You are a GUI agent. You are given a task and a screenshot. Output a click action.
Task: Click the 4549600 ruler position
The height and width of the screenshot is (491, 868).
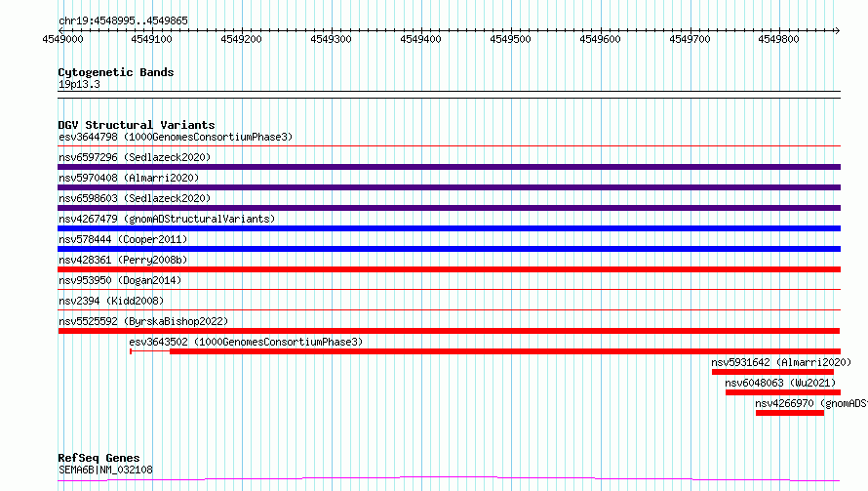600,39
